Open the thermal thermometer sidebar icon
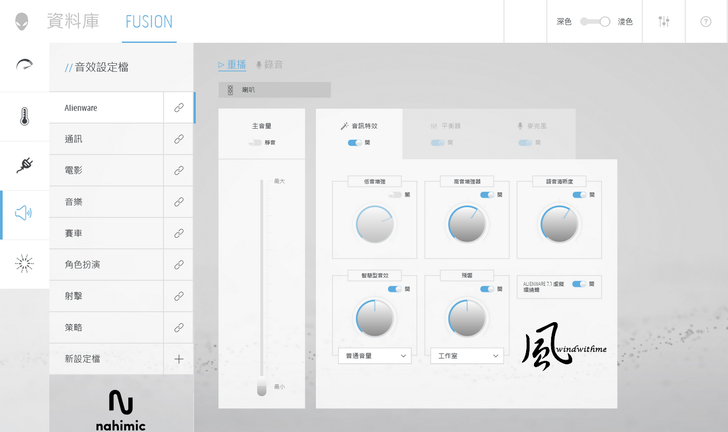This screenshot has width=728, height=432. tap(24, 116)
